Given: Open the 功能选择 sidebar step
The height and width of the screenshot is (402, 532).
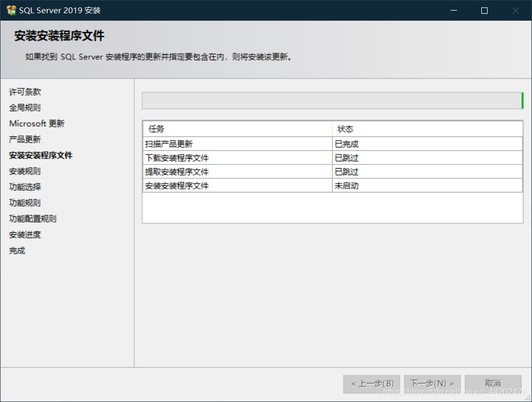Looking at the screenshot, I should [x=25, y=187].
